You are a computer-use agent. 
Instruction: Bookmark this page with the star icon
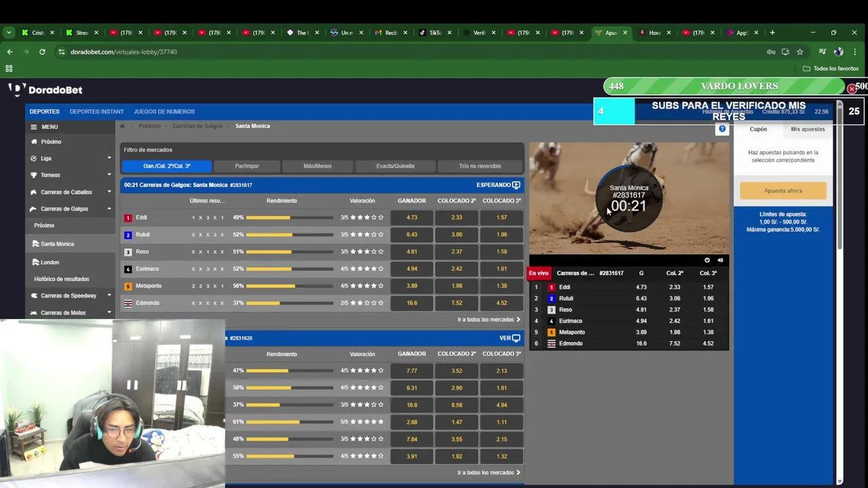800,52
